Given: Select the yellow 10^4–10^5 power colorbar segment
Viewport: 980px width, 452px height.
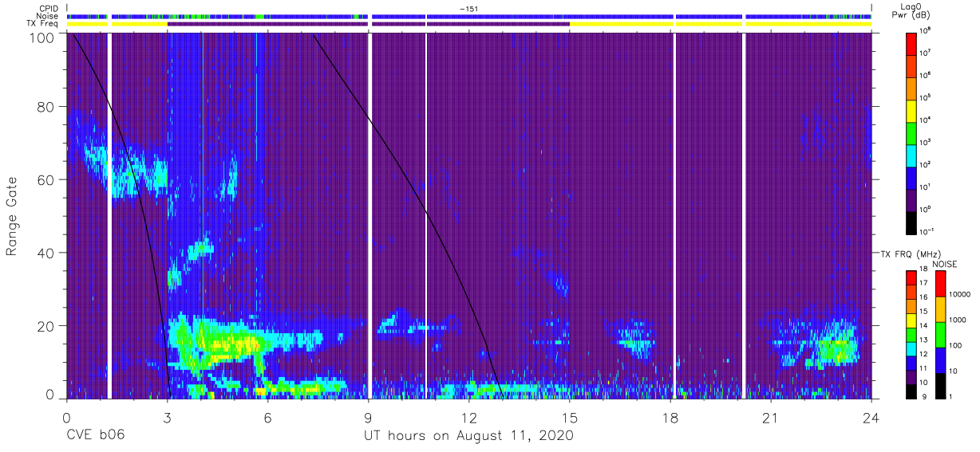Looking at the screenshot, I should (912, 109).
